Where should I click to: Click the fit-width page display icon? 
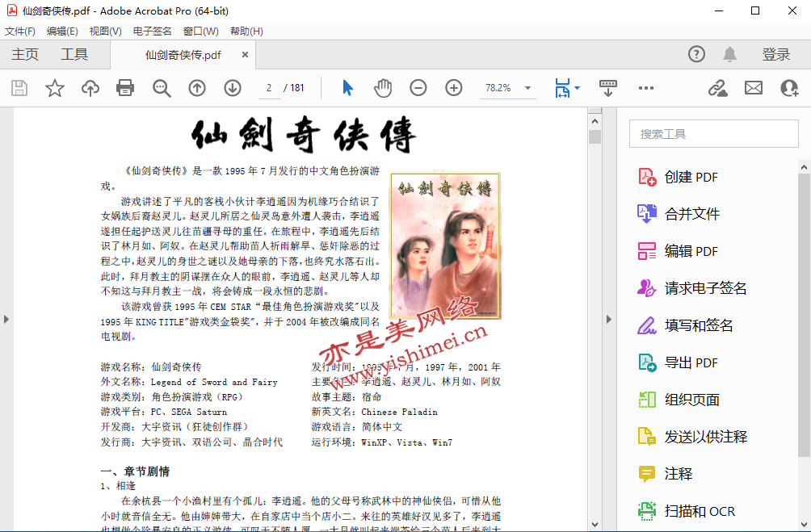click(562, 88)
